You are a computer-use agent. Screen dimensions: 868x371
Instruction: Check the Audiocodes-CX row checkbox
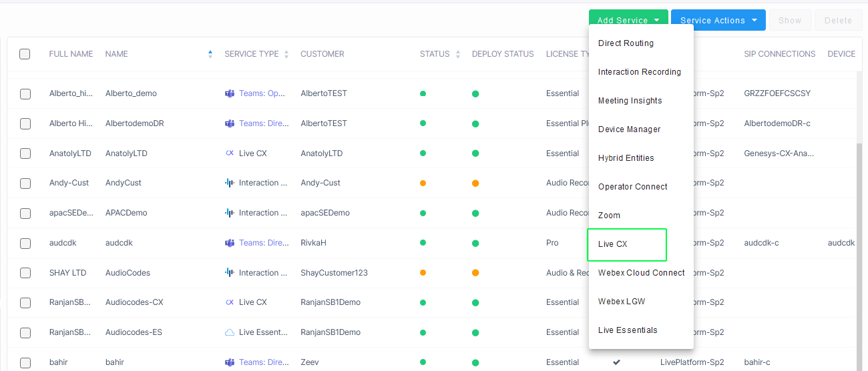click(x=25, y=303)
